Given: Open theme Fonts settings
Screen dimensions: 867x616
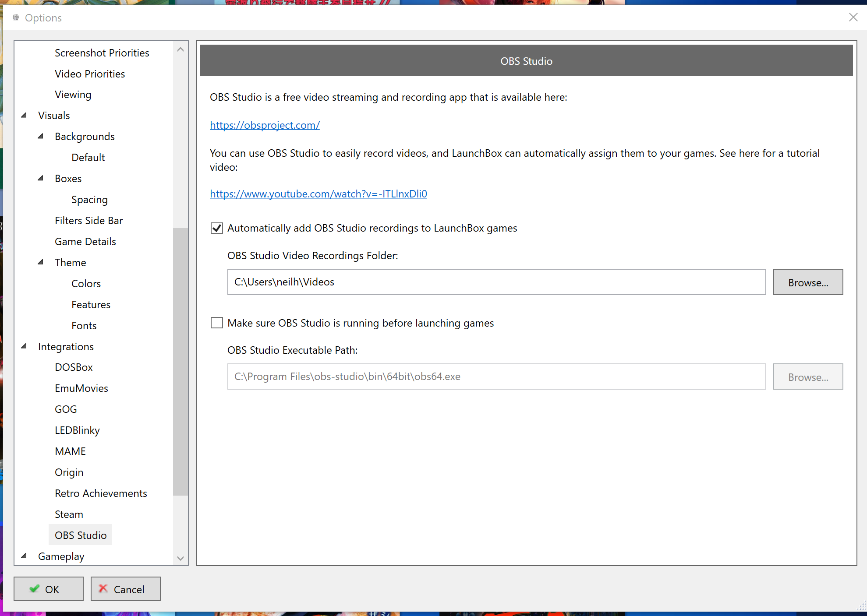Looking at the screenshot, I should (x=84, y=326).
